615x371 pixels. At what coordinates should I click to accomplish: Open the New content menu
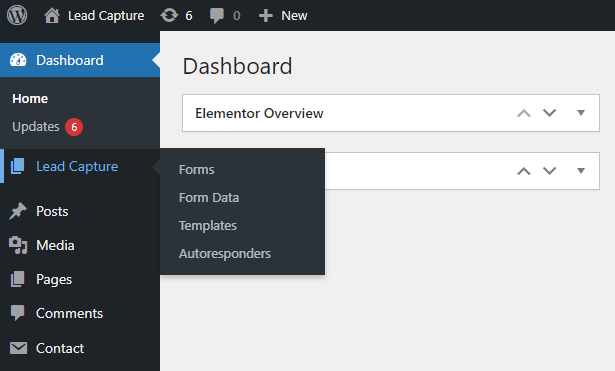(294, 16)
